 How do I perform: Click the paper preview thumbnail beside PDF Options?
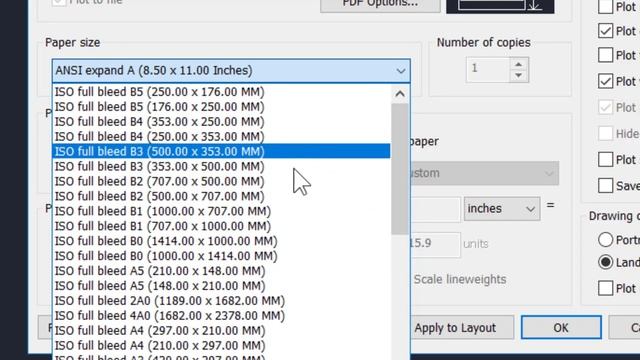tap(500, 6)
